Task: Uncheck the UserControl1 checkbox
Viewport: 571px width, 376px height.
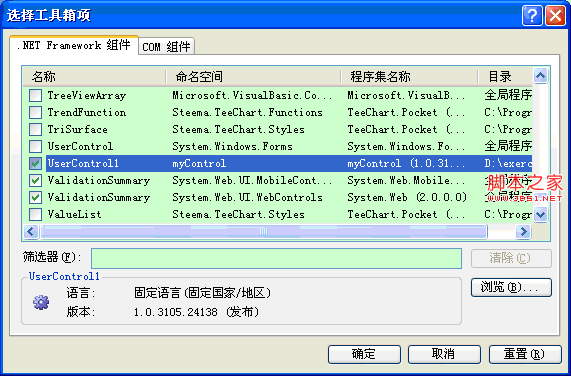Action: (35, 163)
